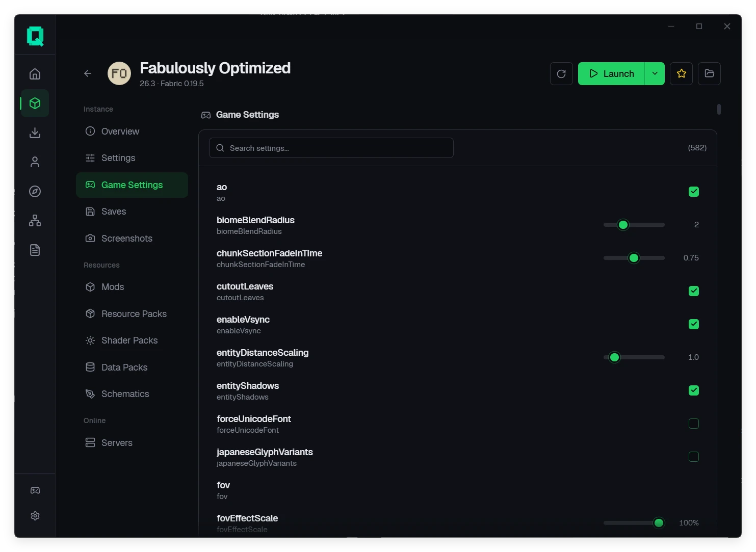Adjust the biomeBlendRadius slider
756x552 pixels.
[x=634, y=225]
